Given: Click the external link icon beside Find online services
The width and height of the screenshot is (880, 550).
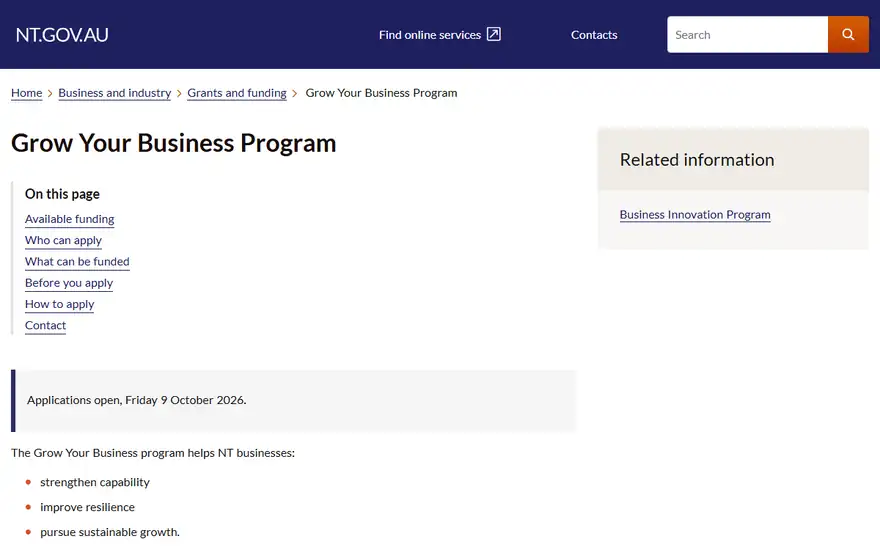Looking at the screenshot, I should (493, 34).
